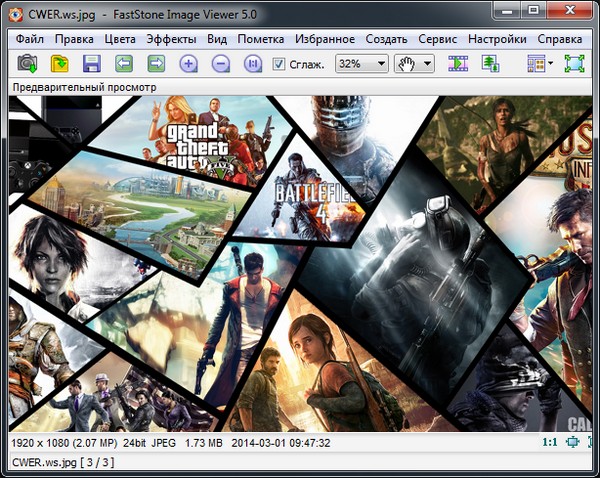Expand the view layout grid dropdown
This screenshot has width=600, height=478.
pos(539,64)
